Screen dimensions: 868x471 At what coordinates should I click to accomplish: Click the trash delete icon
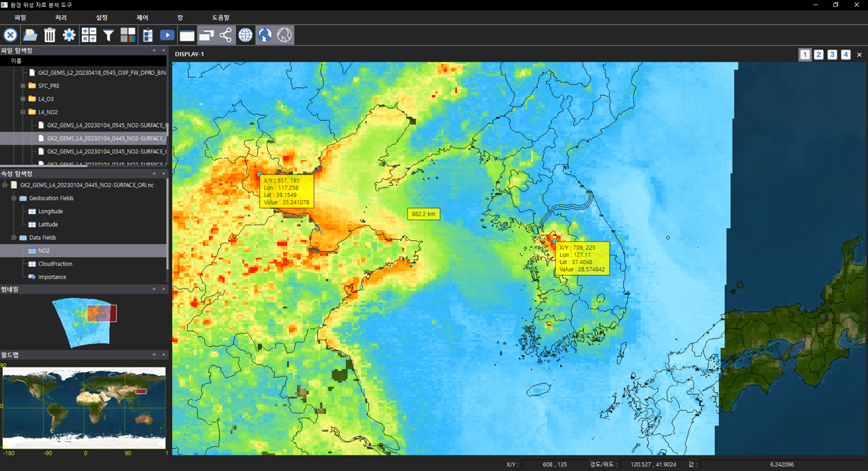(50, 35)
